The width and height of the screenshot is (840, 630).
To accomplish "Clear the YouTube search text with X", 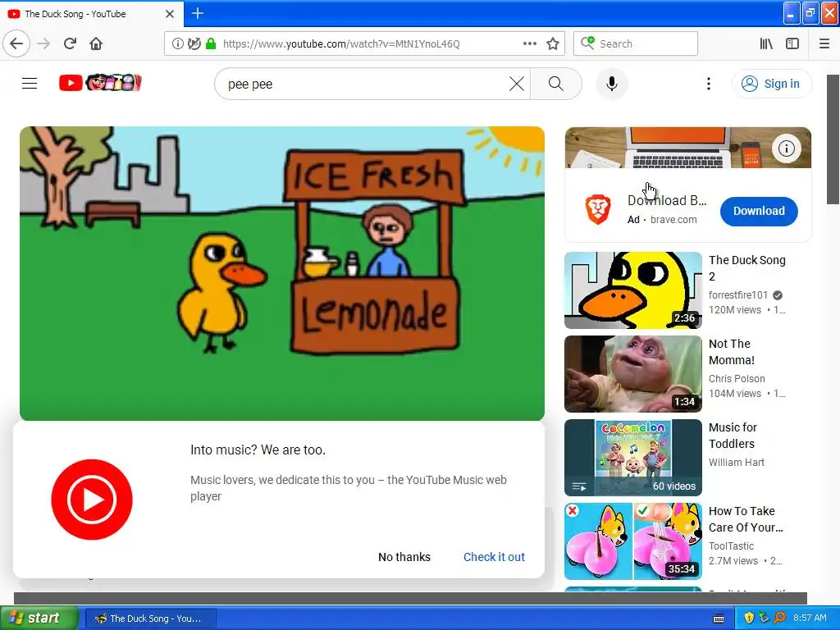I will click(x=517, y=84).
